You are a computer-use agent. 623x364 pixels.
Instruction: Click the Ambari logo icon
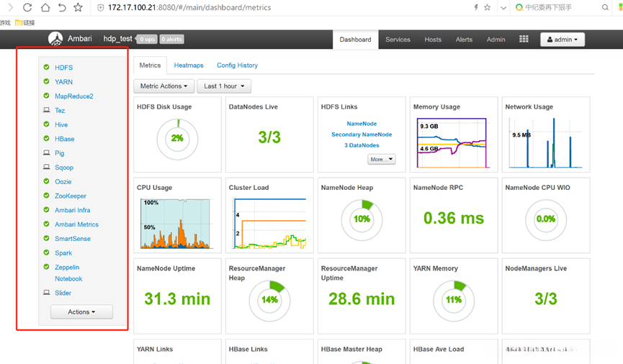point(55,39)
